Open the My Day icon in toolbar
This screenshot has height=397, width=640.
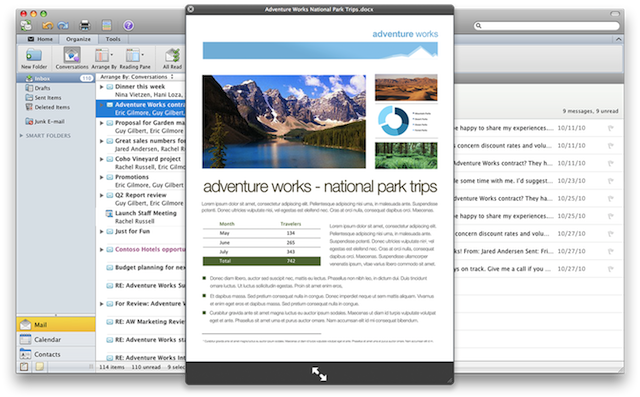[x=107, y=25]
